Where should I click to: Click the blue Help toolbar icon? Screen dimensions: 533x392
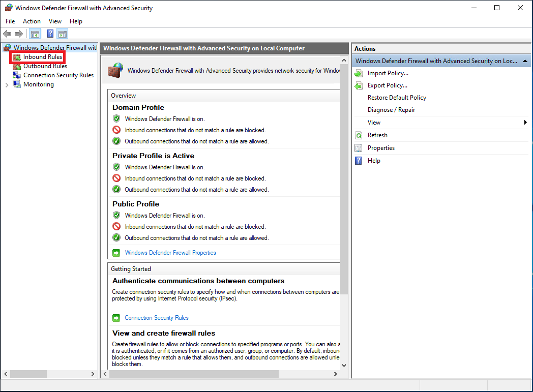(50, 34)
